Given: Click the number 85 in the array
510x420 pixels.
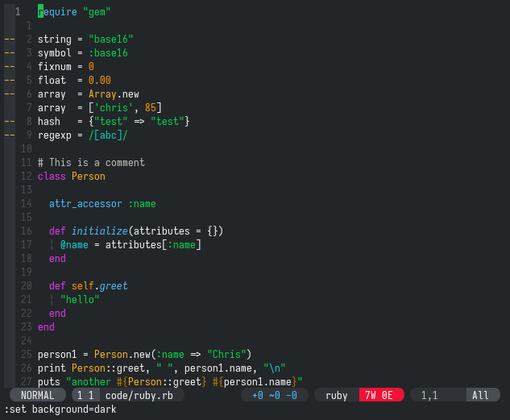Looking at the screenshot, I should click(x=151, y=108).
